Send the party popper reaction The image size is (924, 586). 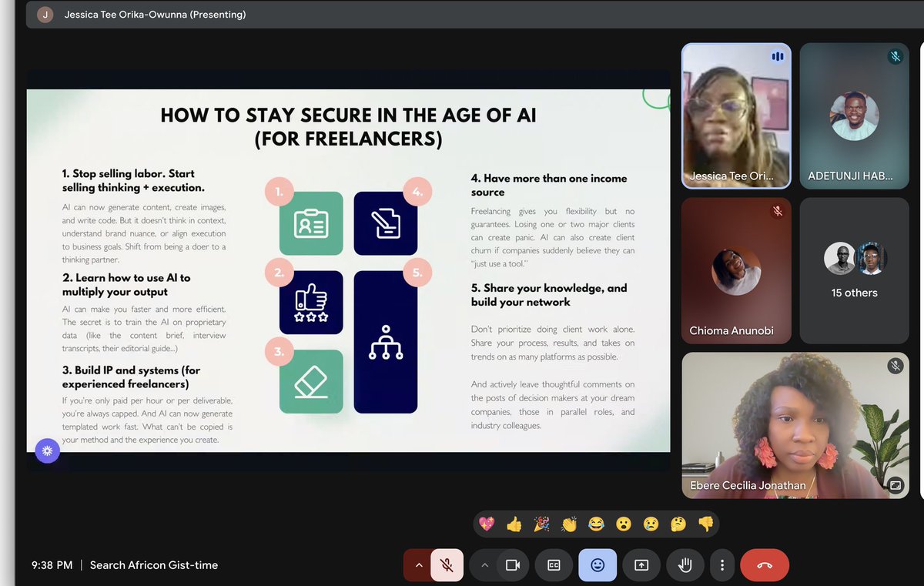(x=542, y=524)
